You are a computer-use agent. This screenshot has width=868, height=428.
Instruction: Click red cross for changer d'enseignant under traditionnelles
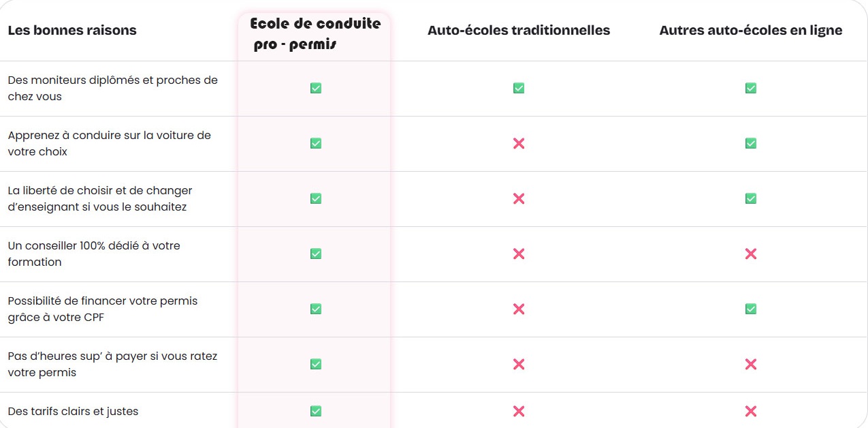[519, 198]
